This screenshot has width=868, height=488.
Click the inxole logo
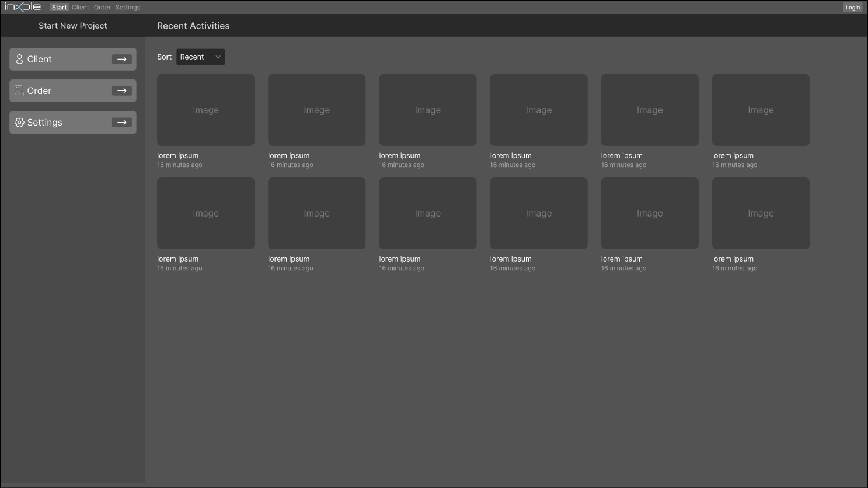(x=23, y=7)
